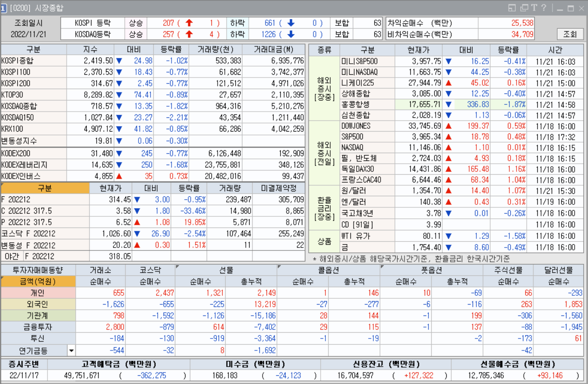Click the 차익순매수 value 25,538
Image resolution: width=588 pixels, height=384 pixels.
coord(522,23)
